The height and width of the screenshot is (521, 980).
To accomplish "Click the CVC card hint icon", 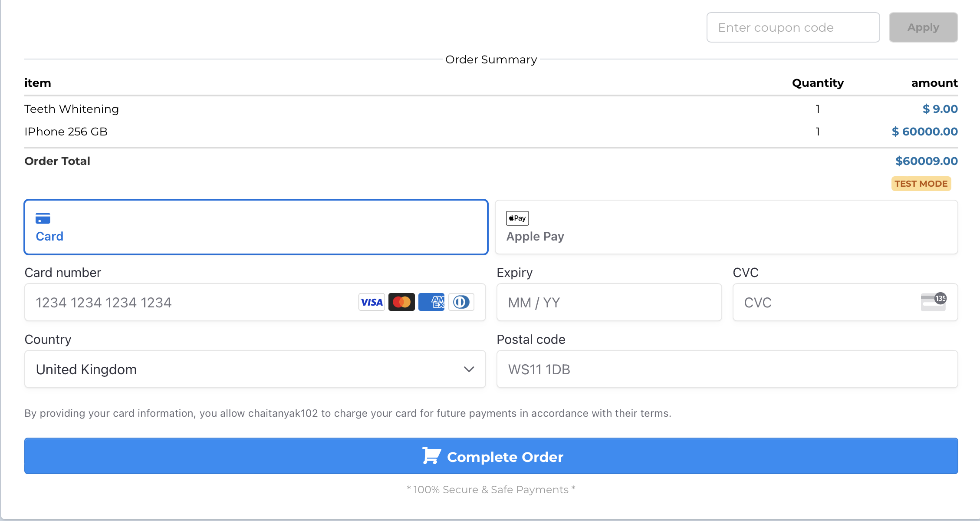I will pos(934,302).
